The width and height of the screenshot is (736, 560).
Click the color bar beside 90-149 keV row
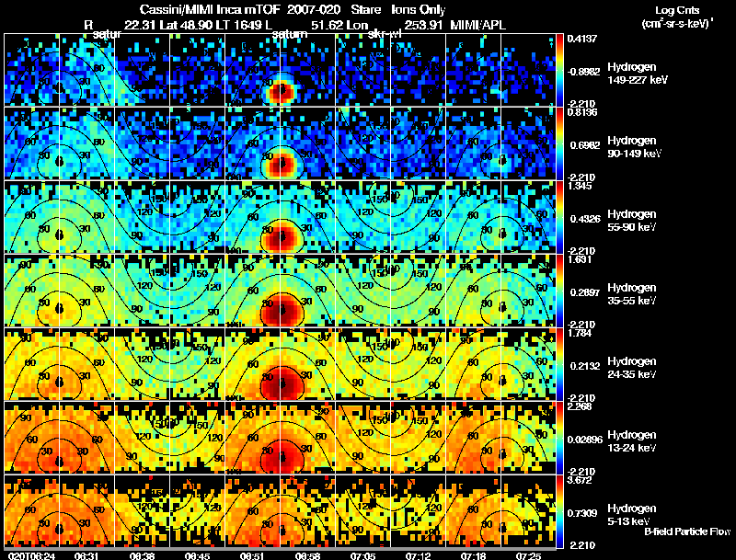pos(559,143)
